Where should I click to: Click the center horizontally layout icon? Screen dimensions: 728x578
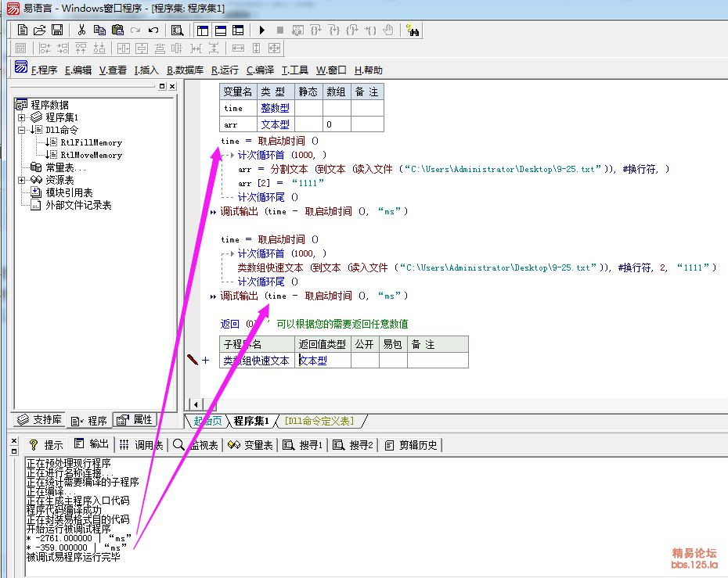(124, 48)
